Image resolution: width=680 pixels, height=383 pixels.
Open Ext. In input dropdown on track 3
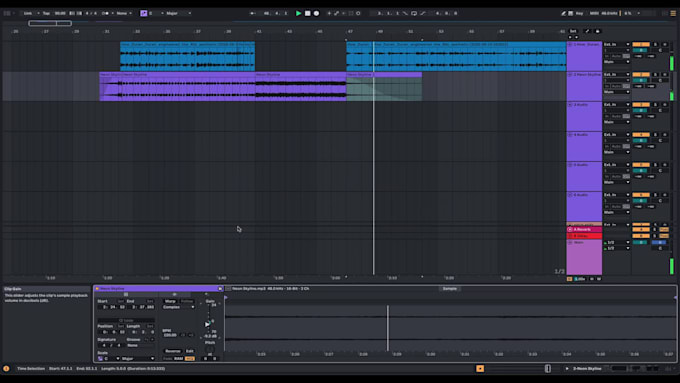click(617, 105)
